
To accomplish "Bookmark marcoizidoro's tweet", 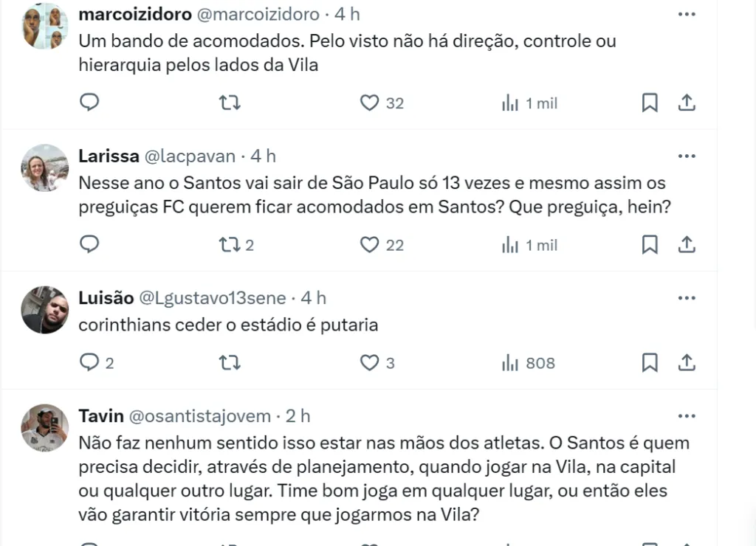I will 650,103.
